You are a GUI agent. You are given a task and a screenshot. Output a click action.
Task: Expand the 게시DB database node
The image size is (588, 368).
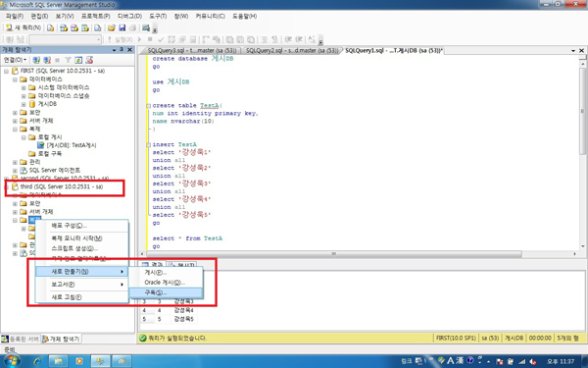(24, 104)
